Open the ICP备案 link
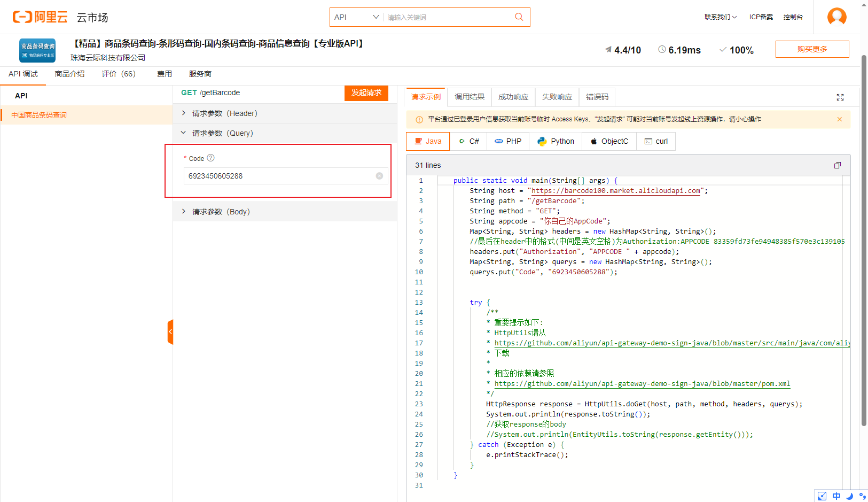This screenshot has height=502, width=868. [x=761, y=17]
